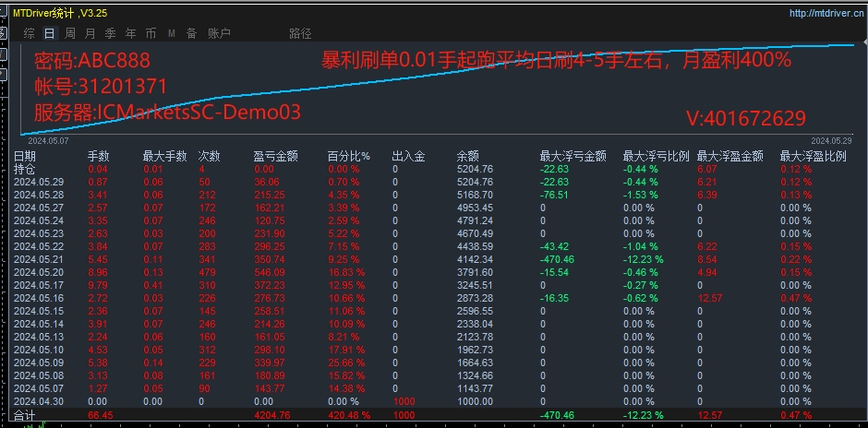
Task: Select the 日 (daily) statistics tab
Action: [x=50, y=33]
